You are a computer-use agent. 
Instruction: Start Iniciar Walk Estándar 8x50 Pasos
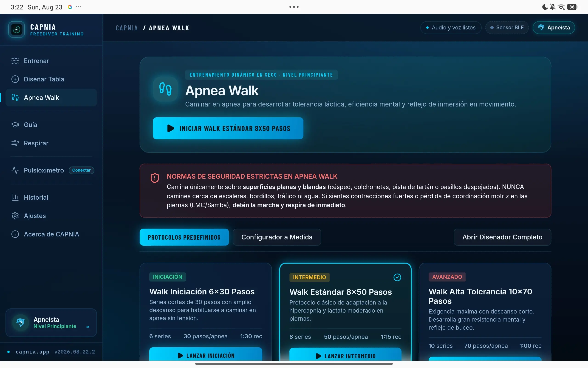[x=228, y=128]
